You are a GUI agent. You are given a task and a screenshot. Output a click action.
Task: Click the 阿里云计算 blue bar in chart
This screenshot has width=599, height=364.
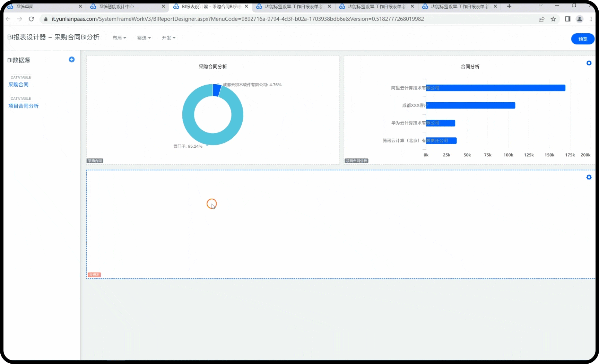[496, 88]
